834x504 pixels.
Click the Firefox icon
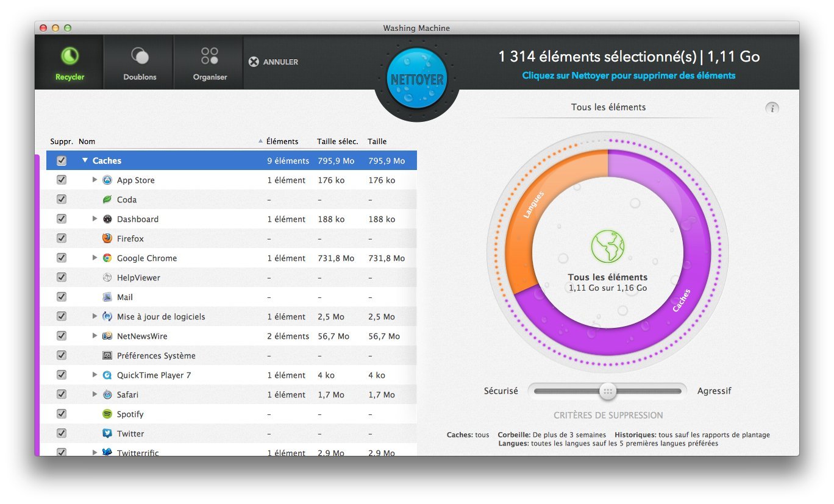pyautogui.click(x=107, y=238)
